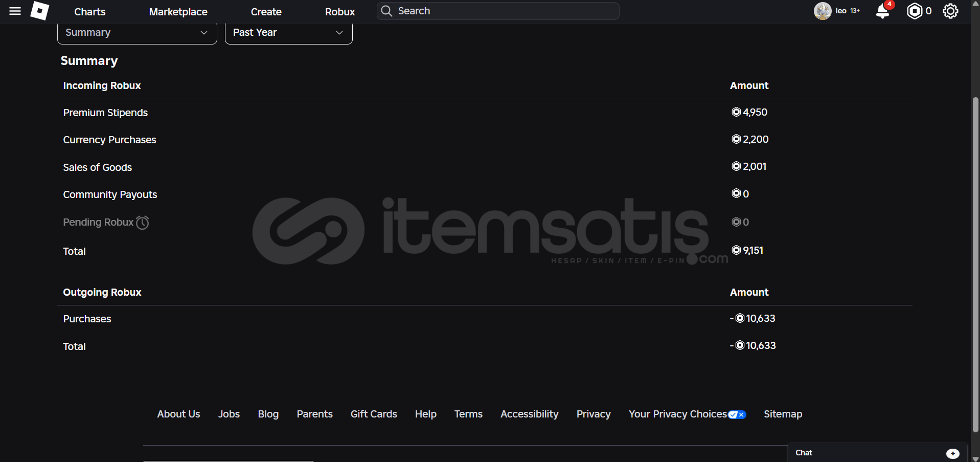Image resolution: width=980 pixels, height=462 pixels.
Task: Expand the Summary transaction type dropdown
Action: tap(137, 33)
